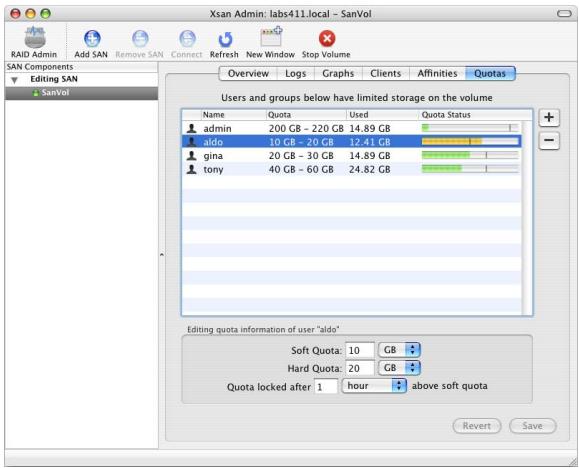Click the SanVol volume status icon
The width and height of the screenshot is (579, 468).
click(36, 93)
